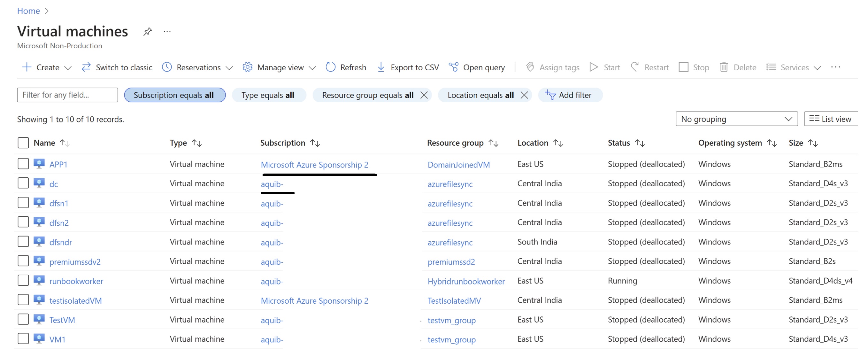This screenshot has width=868, height=350.
Task: Click the Switch to classic arrows icon
Action: (x=86, y=67)
